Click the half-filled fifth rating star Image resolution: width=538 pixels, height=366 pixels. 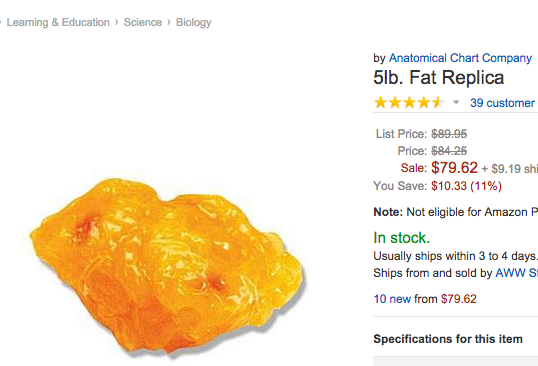pyautogui.click(x=438, y=103)
